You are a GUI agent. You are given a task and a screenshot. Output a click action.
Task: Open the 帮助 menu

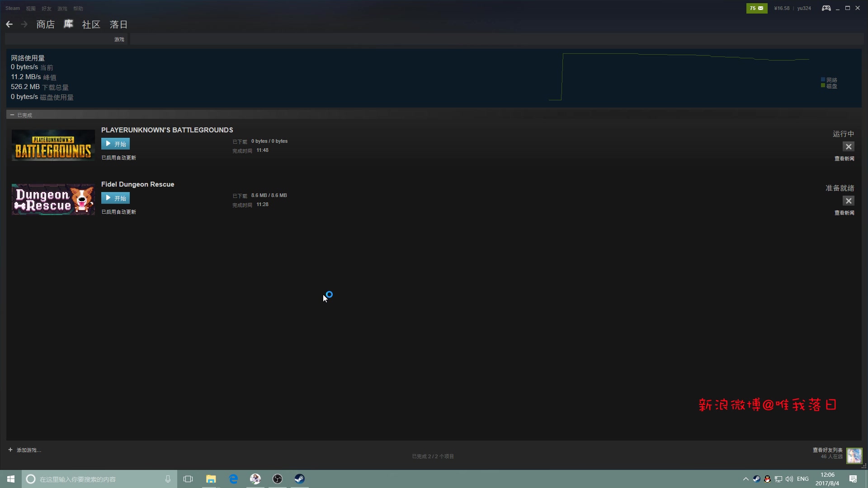[x=78, y=9]
